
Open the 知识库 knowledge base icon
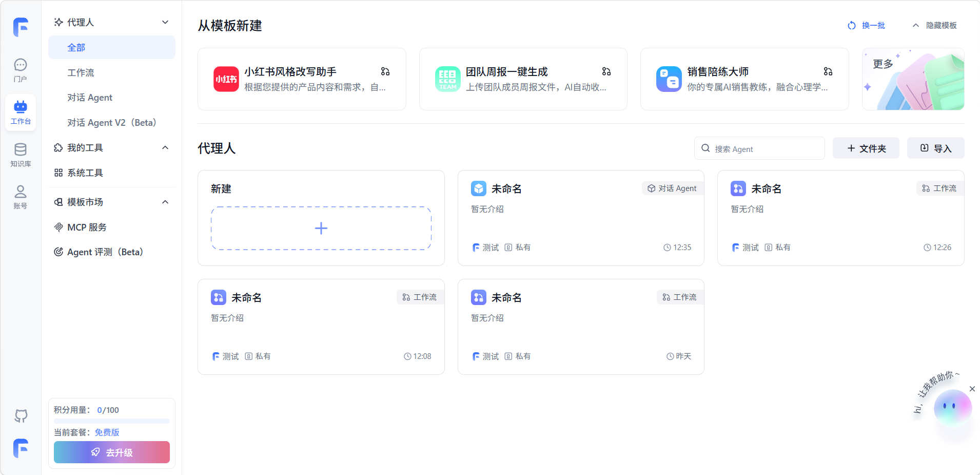click(x=21, y=155)
